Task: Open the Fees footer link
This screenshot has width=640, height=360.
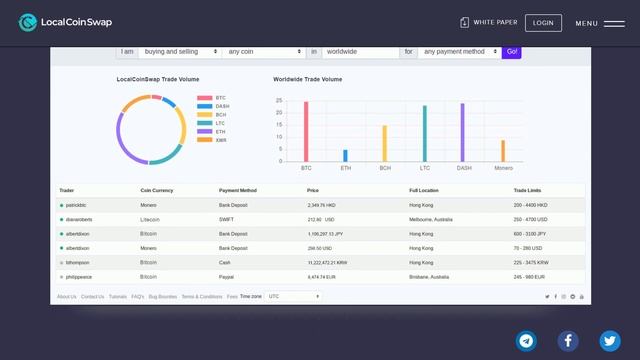Action: coord(232,297)
